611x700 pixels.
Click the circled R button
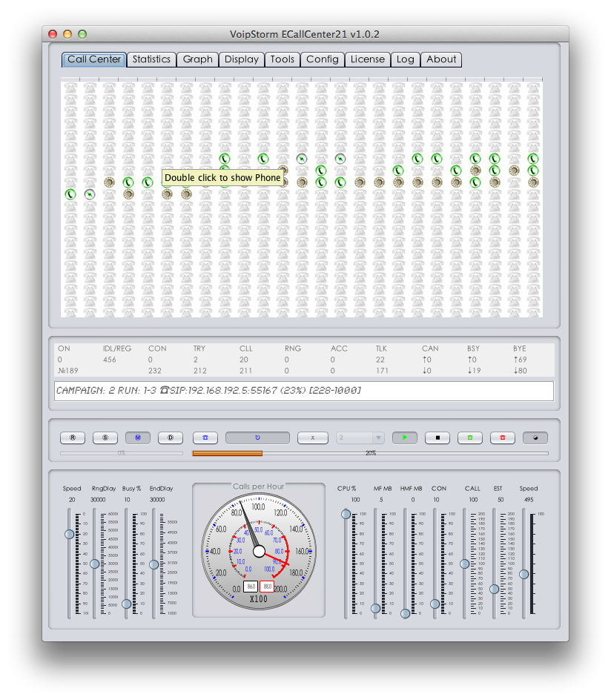click(x=73, y=437)
